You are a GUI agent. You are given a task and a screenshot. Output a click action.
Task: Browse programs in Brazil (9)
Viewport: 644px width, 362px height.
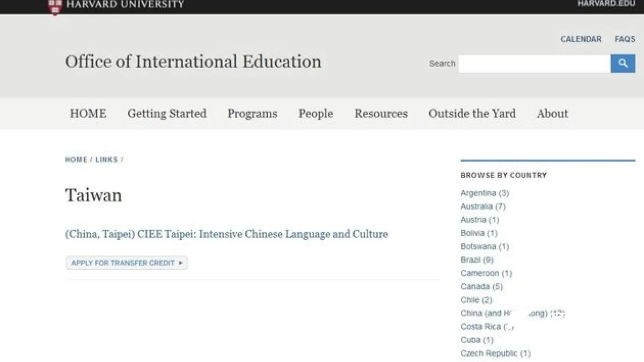click(477, 260)
